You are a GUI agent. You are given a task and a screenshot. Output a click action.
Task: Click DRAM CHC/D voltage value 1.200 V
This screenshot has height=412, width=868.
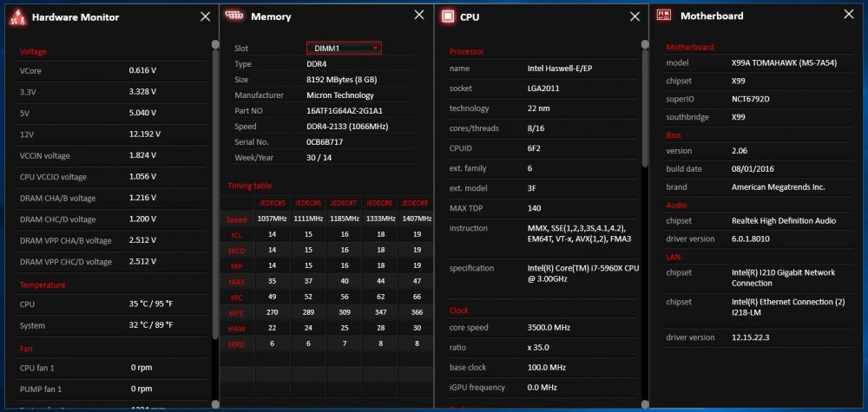(x=142, y=219)
